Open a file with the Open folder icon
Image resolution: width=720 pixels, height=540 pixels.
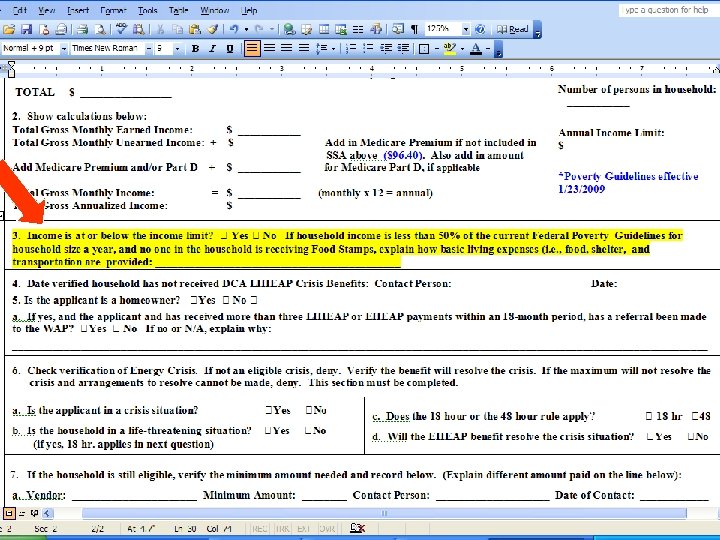pyautogui.click(x=9, y=29)
